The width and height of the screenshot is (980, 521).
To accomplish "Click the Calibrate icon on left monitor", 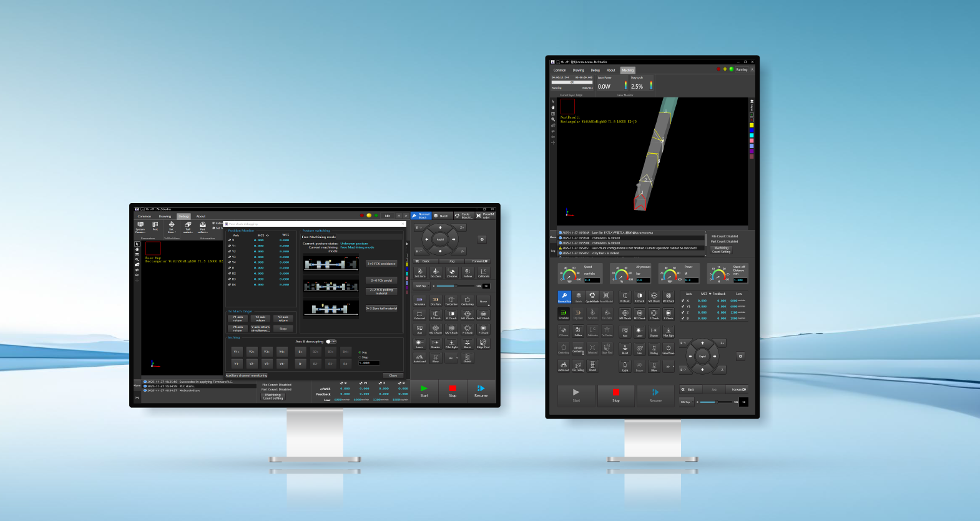I will coord(484,272).
